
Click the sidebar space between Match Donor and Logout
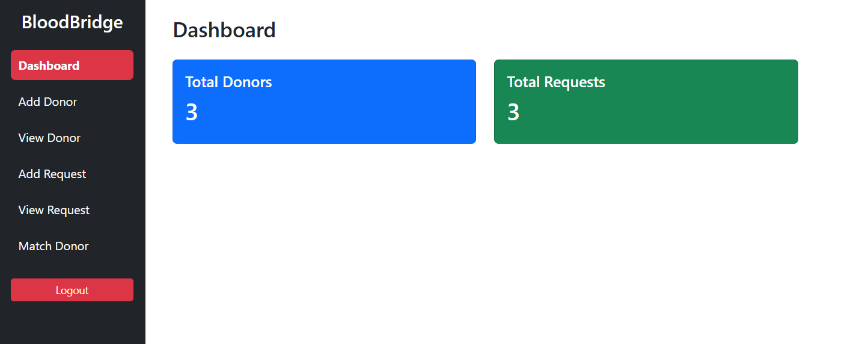pos(72,267)
